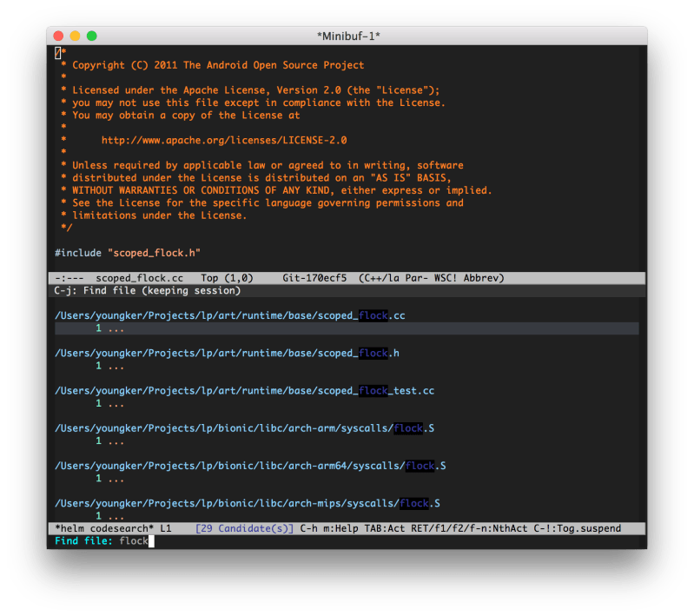
Task: Click '1 ...' line under scoped_flock.h
Action: pos(109,366)
